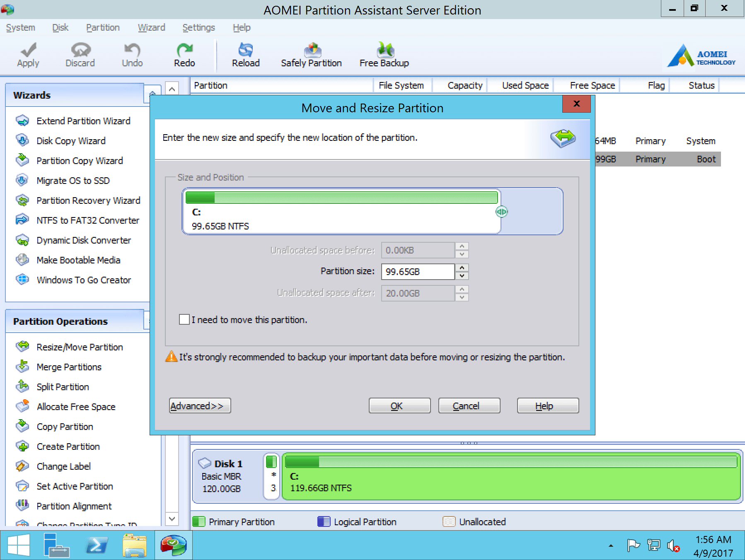The height and width of the screenshot is (560, 745).
Task: Click Windows Start button
Action: 18,545
